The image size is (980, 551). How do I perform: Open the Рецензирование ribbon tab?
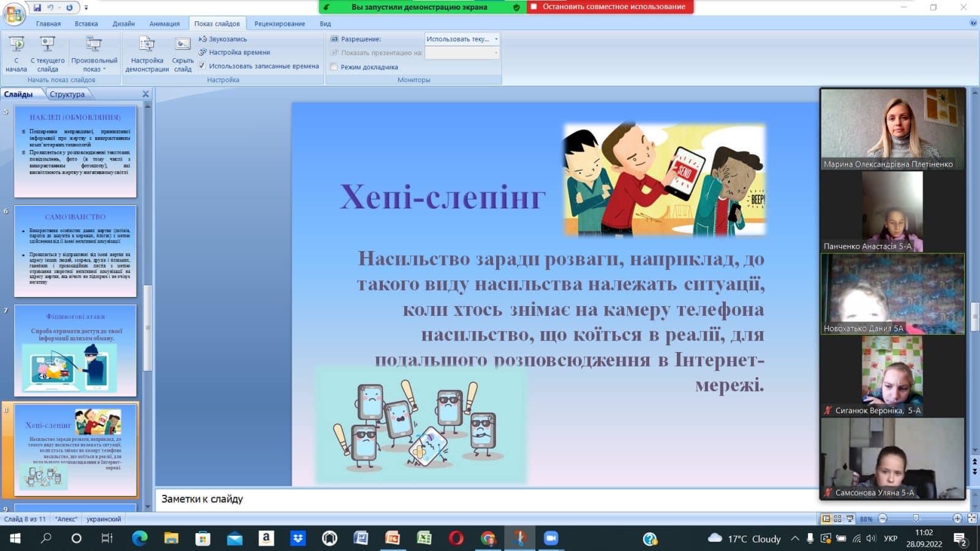click(x=280, y=24)
